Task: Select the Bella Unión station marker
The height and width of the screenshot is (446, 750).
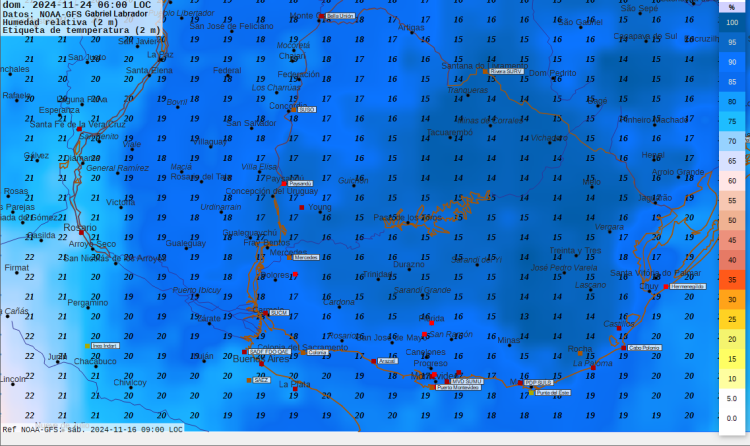Action: 323,16
